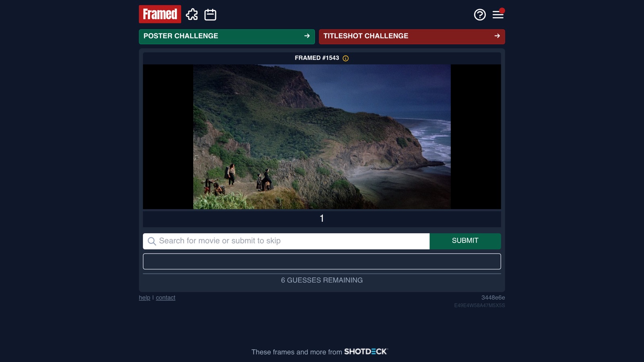Click the ShotDeck logo link

coord(366,352)
